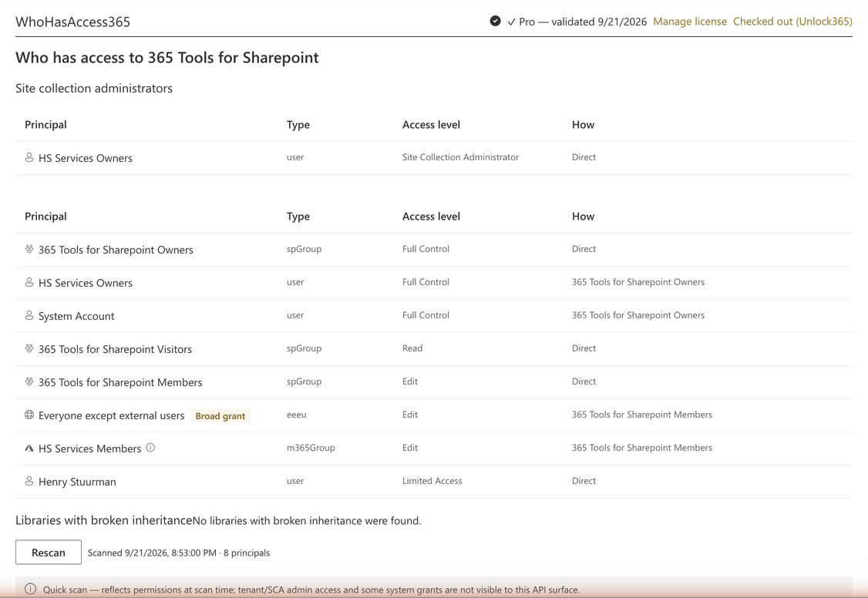This screenshot has width=868, height=598.
Task: Click group icon for 365 Tools Sharepoint Visitors
Action: tap(29, 348)
